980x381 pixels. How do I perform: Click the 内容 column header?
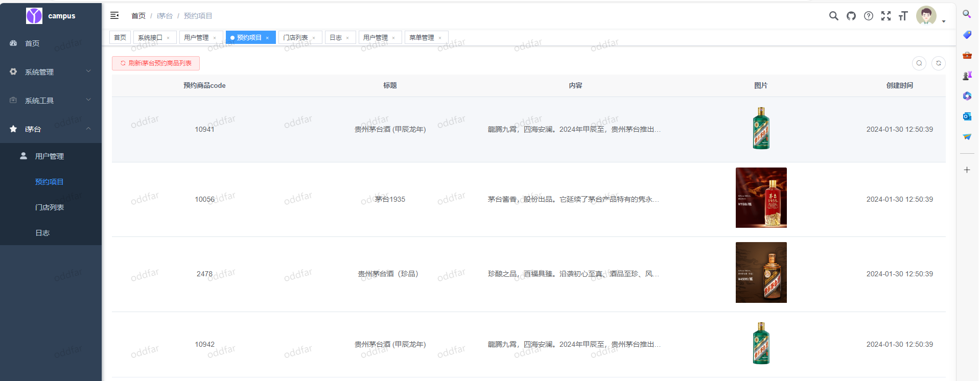point(575,85)
